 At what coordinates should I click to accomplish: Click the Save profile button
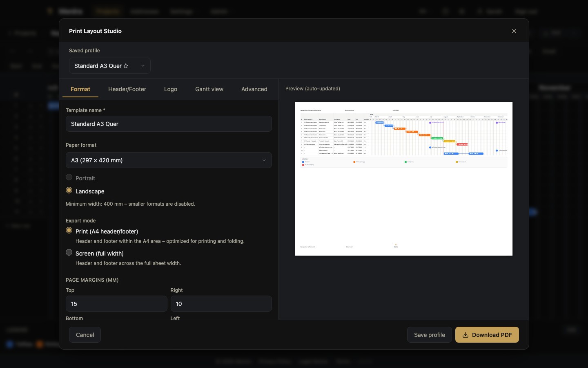(x=430, y=335)
